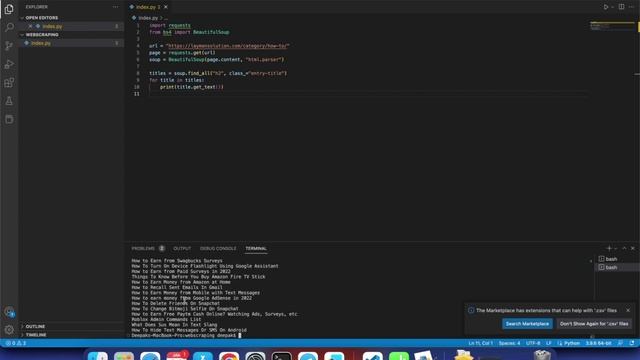
Task: Open the Run and Debug view
Action: tap(9, 64)
